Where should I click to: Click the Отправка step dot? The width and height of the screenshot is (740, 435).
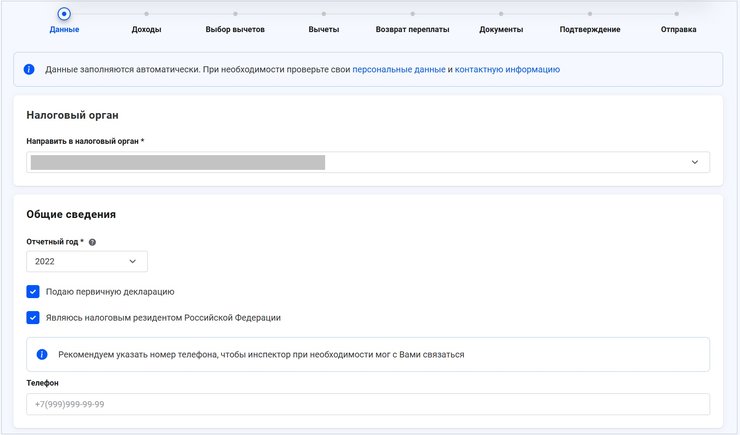click(x=679, y=14)
